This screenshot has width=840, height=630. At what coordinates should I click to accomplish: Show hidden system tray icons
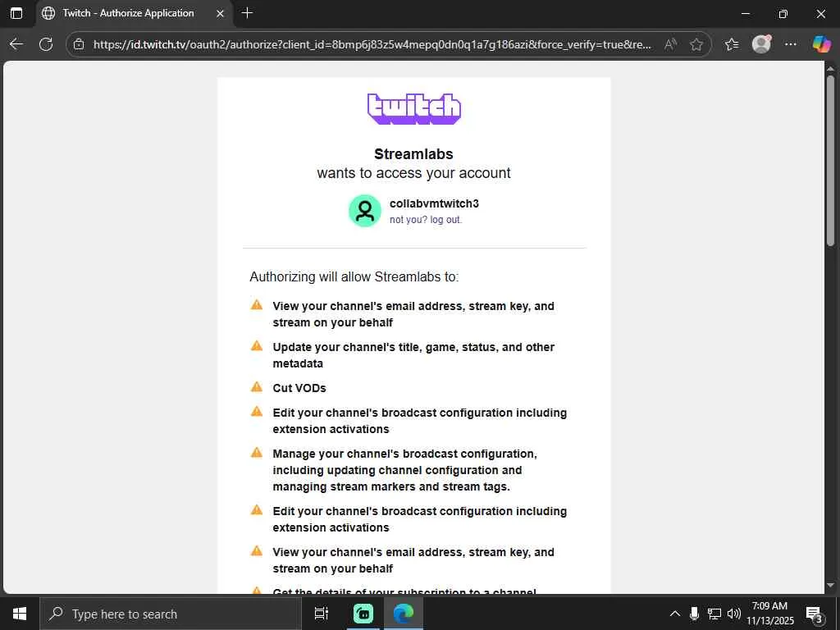[x=675, y=614]
